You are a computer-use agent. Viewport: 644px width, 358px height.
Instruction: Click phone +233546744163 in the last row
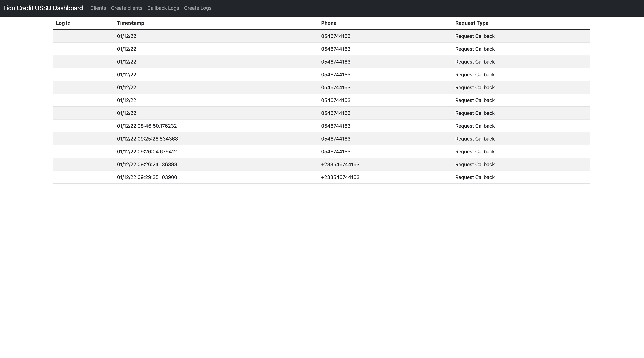point(340,177)
